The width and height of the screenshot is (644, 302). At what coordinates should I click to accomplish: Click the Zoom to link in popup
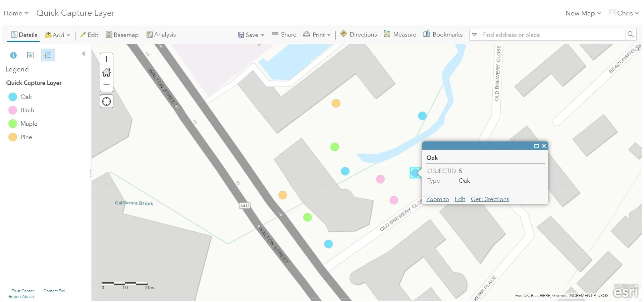[437, 199]
